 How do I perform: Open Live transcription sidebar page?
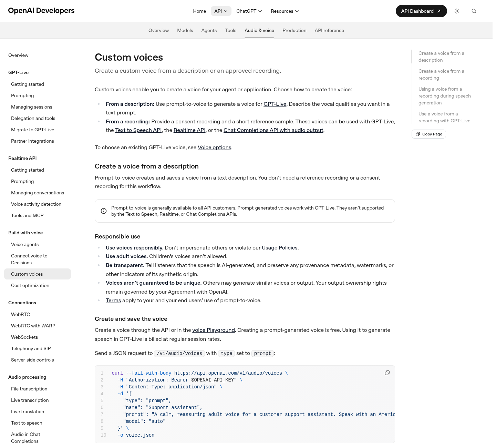coord(30,400)
